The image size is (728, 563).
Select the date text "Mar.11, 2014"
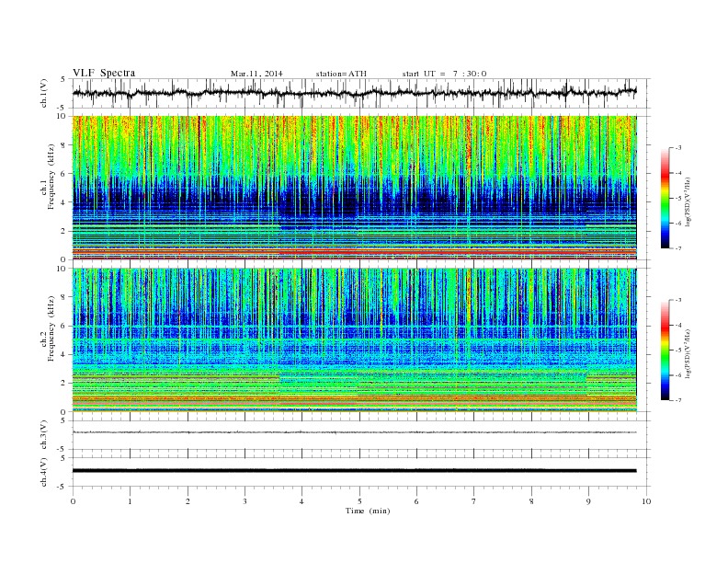[x=256, y=74]
